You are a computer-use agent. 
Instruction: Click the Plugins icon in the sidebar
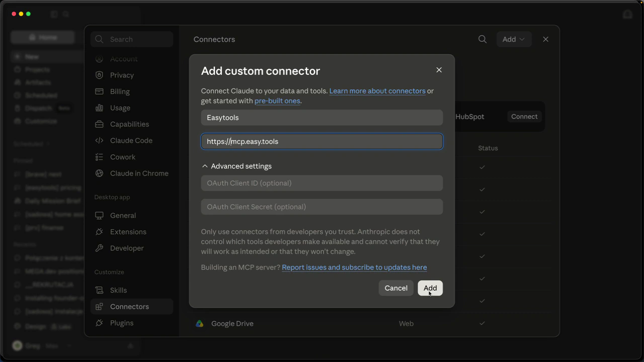coord(100,323)
